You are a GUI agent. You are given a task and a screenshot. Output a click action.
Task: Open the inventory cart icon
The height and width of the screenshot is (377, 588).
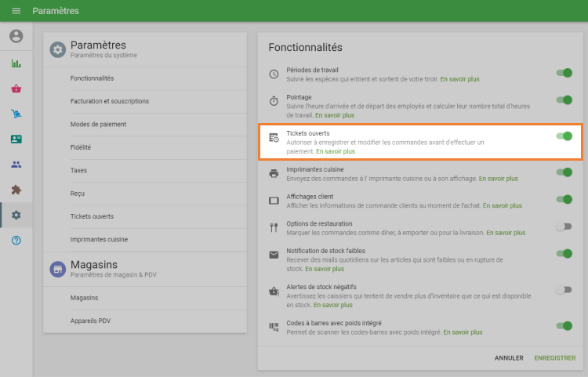point(16,114)
